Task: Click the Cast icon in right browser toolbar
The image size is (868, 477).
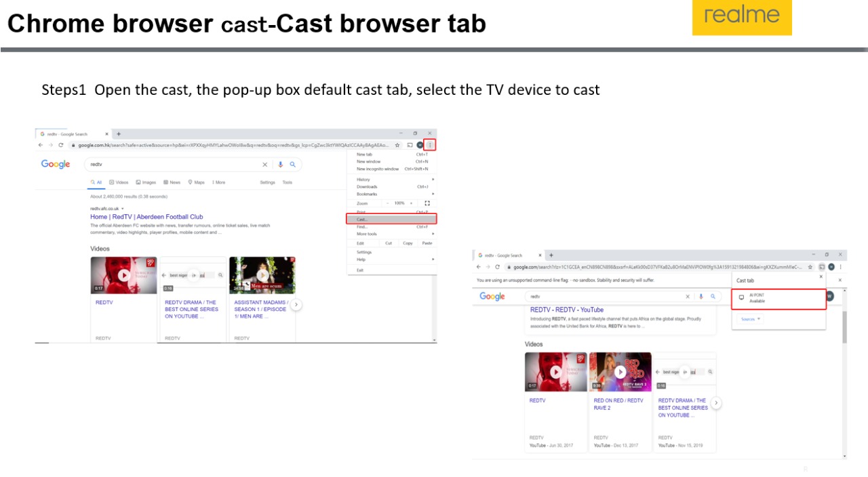Action: point(821,267)
